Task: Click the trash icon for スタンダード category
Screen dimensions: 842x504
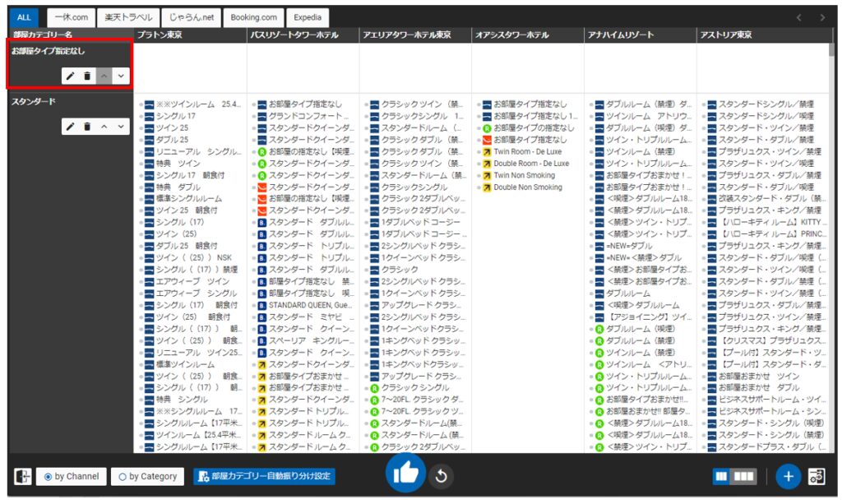Action: [87, 127]
